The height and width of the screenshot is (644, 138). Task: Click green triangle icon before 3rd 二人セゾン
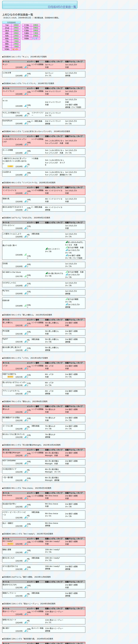(46, 248)
